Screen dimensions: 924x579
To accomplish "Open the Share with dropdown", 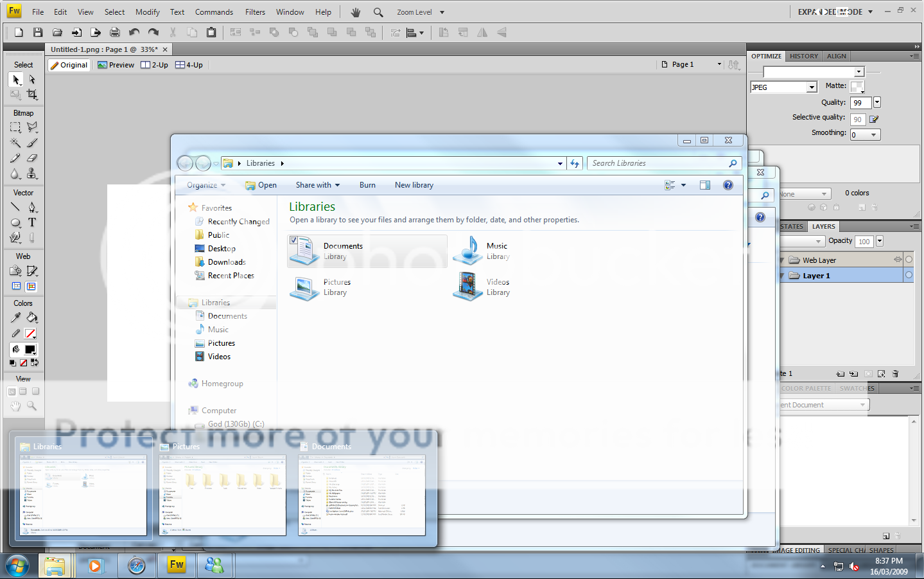I will pyautogui.click(x=317, y=185).
